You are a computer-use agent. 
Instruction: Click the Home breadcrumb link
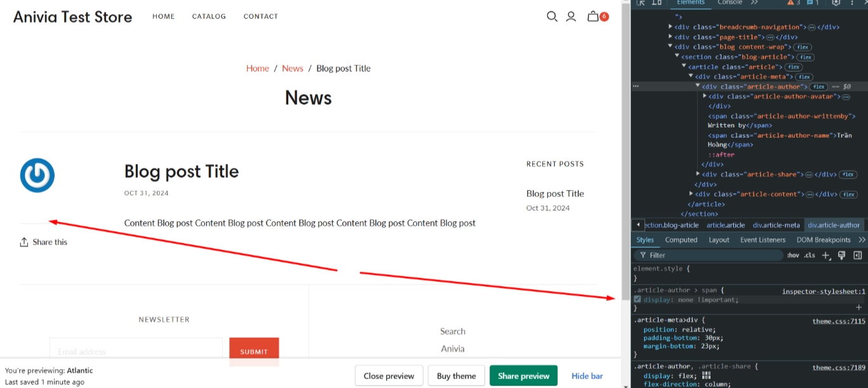258,69
